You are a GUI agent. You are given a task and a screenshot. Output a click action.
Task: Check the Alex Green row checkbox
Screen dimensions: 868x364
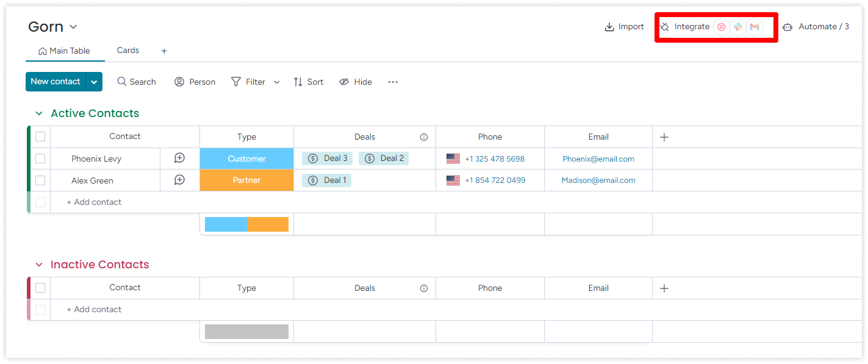40,180
